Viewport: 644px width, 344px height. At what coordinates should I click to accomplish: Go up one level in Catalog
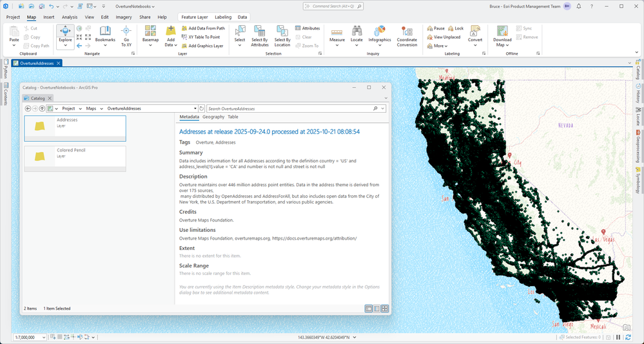(x=42, y=109)
